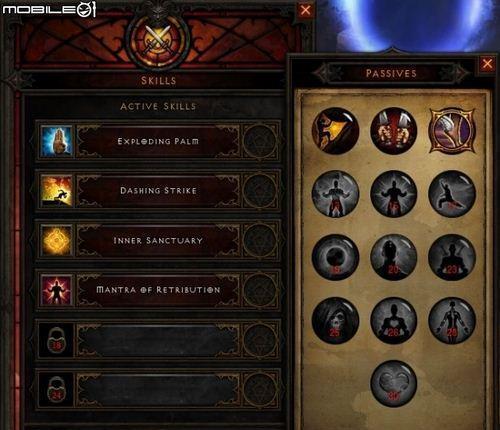Open the rune slot beside Exploding Palm
500x430 pixels.
pos(260,141)
